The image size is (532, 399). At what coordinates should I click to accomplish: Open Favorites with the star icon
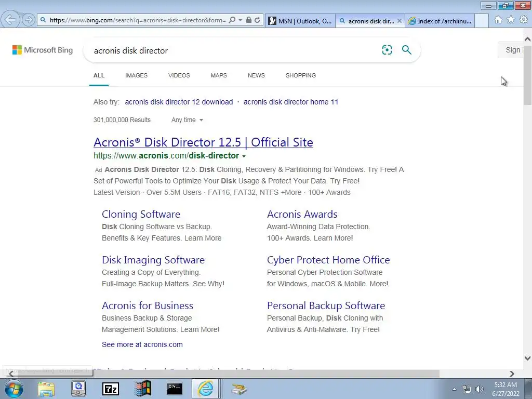(511, 20)
